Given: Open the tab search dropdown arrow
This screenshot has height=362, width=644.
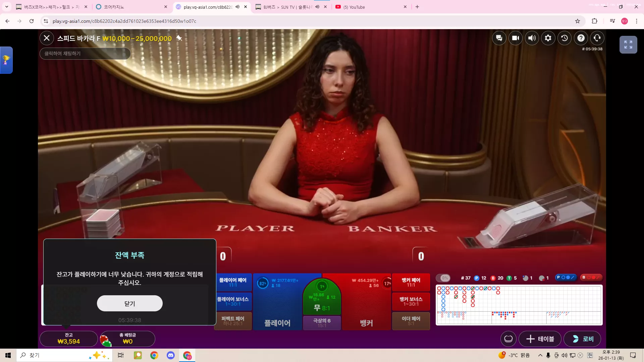Looking at the screenshot, I should [7, 7].
